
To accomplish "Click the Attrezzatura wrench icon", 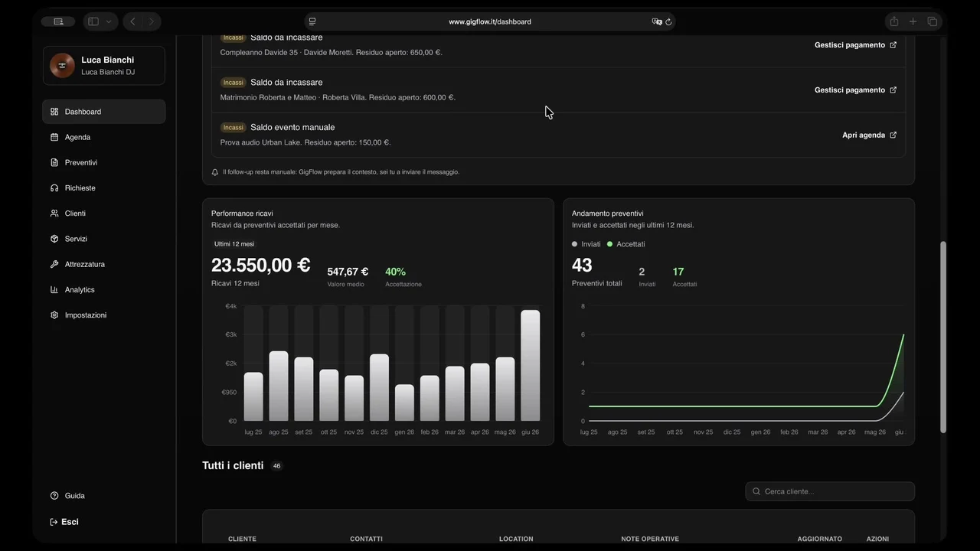I will tap(54, 264).
